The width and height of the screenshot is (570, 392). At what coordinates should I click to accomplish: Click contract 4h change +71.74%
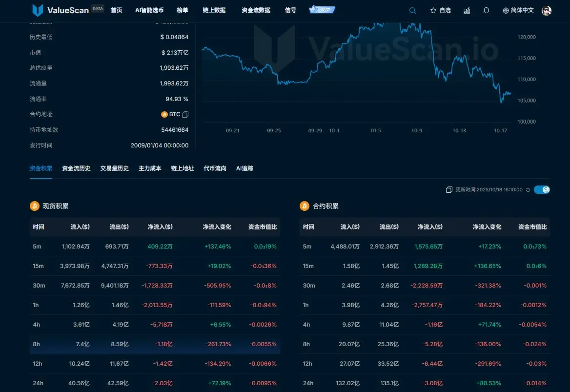tap(489, 325)
